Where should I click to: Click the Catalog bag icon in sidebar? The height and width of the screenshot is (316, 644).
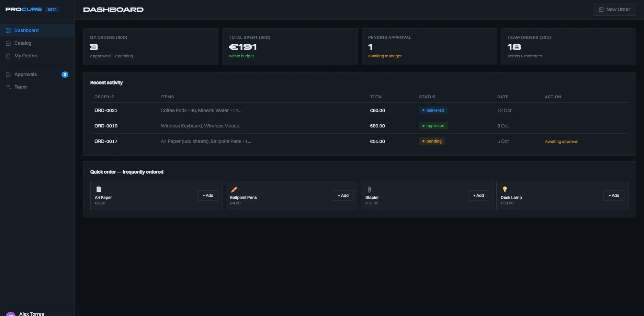[8, 43]
